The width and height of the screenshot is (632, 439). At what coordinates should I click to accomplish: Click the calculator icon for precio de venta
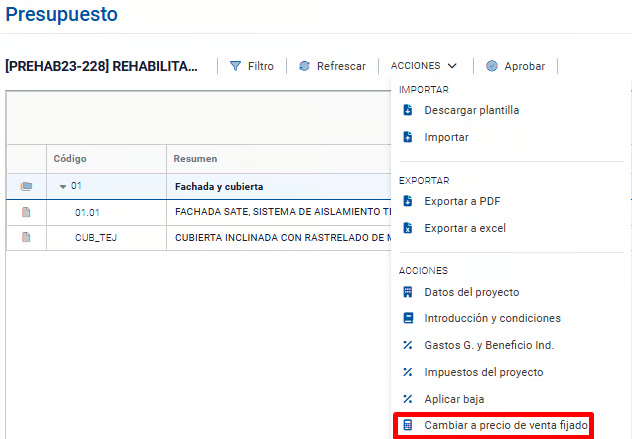pyautogui.click(x=408, y=426)
